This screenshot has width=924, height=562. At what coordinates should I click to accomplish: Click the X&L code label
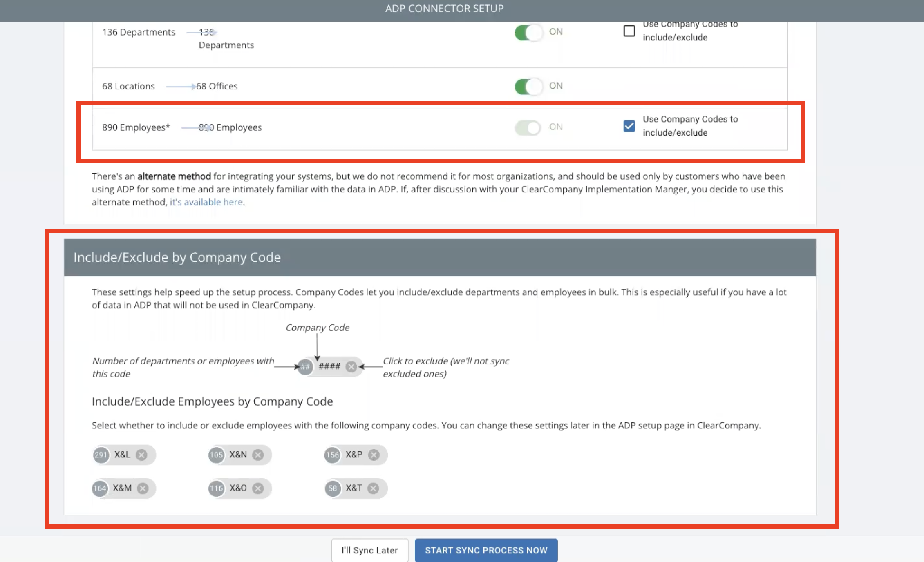click(122, 455)
